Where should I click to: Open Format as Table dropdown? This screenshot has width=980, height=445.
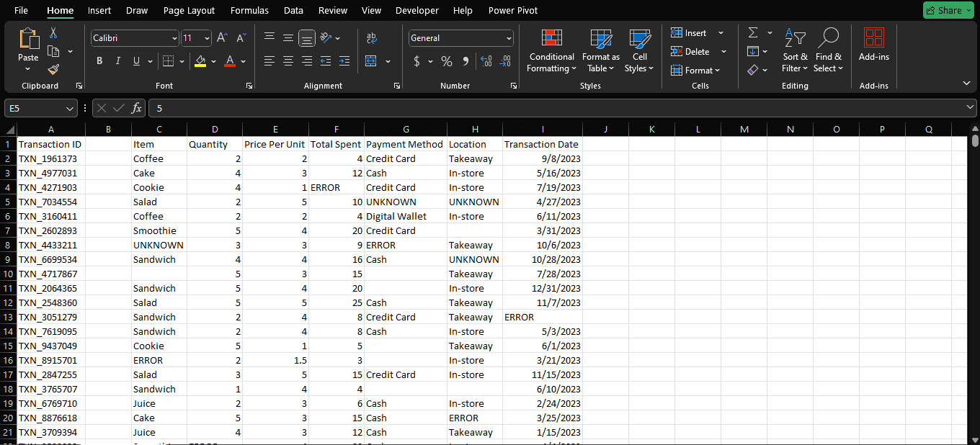tap(601, 50)
